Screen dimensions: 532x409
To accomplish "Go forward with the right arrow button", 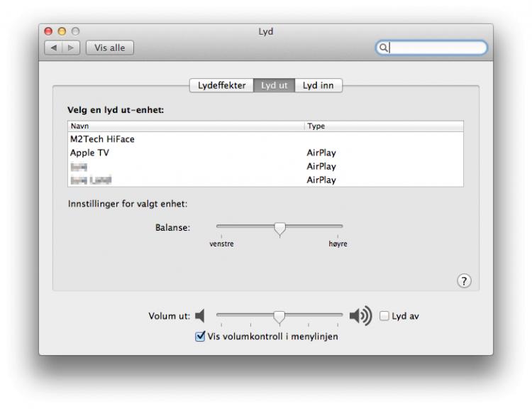I will click(71, 48).
